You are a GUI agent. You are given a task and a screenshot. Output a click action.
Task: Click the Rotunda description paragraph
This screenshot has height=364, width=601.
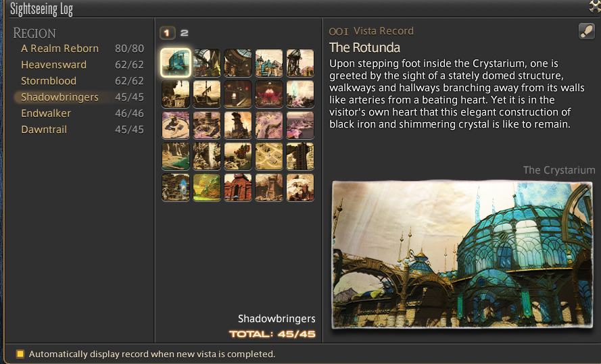457,94
